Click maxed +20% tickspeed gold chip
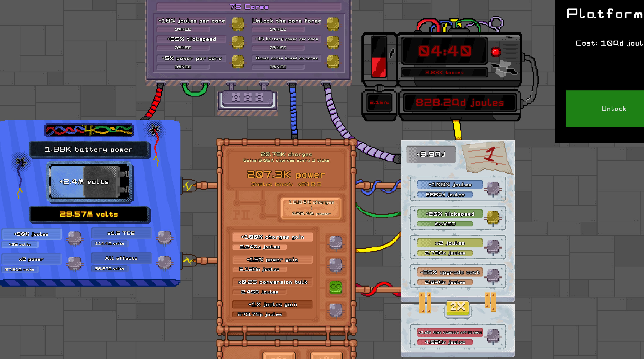Screen dimensions: 644x359 pyautogui.click(x=494, y=218)
